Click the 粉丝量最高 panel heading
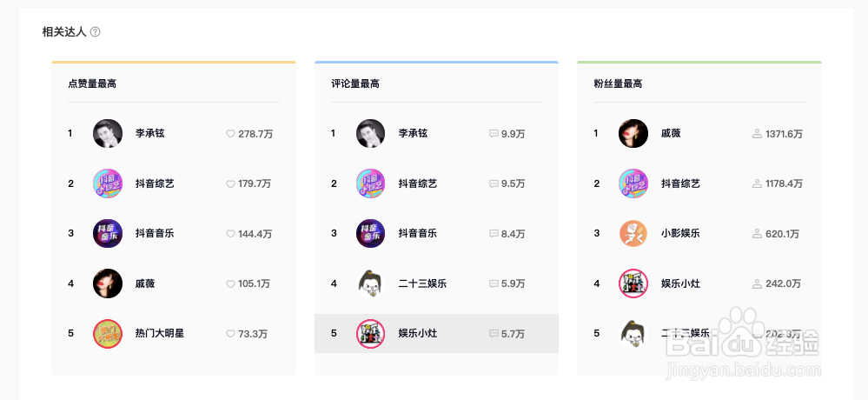Image resolution: width=868 pixels, height=400 pixels. tap(618, 84)
